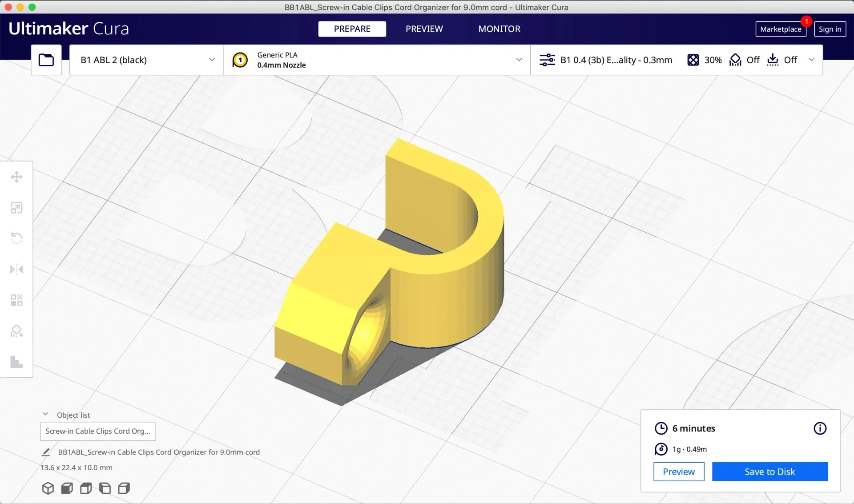Open file via the folder icon
This screenshot has height=504, width=854.
(46, 60)
